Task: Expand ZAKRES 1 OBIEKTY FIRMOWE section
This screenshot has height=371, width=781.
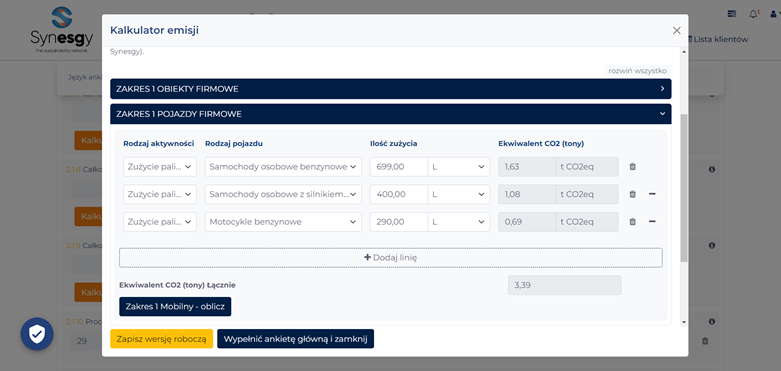Action: pyautogui.click(x=390, y=89)
